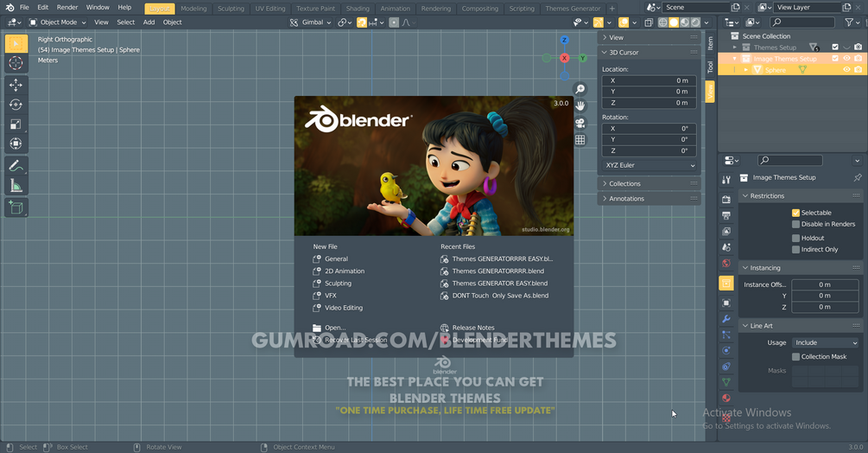
Task: Collapse the Restrictions panel
Action: point(801,196)
